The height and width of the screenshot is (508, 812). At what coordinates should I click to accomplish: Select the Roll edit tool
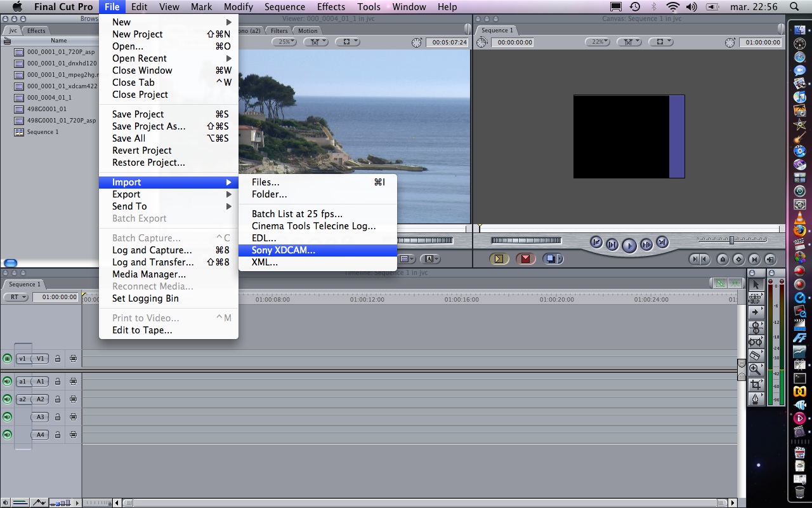click(755, 327)
